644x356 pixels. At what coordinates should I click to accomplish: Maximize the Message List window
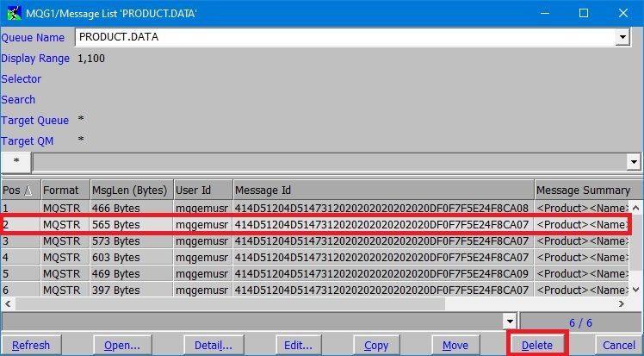click(x=583, y=13)
